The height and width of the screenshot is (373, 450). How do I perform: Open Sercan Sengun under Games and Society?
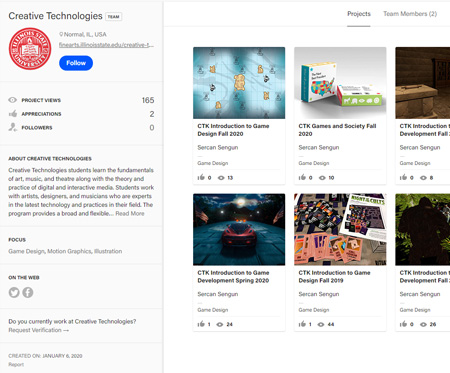319,147
